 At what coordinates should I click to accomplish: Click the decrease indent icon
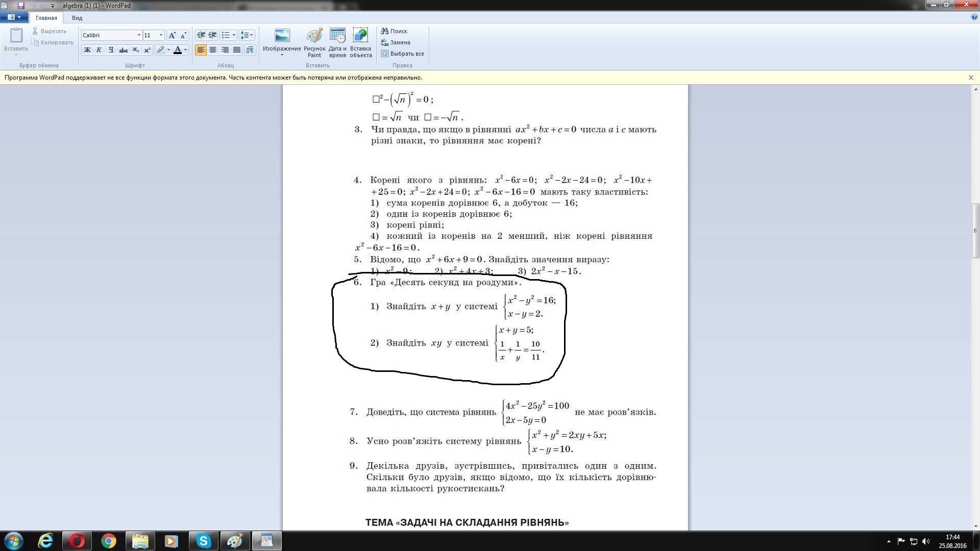201,35
